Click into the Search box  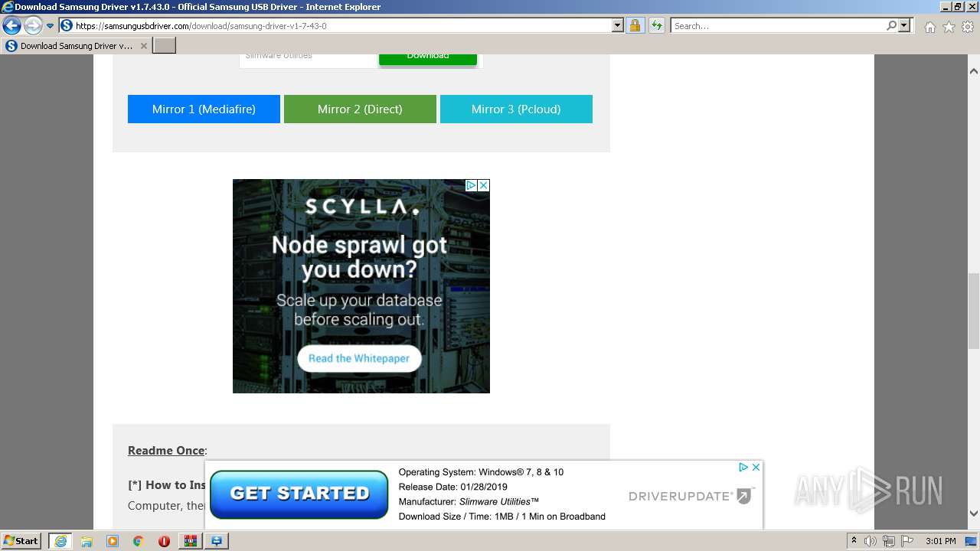click(x=778, y=25)
